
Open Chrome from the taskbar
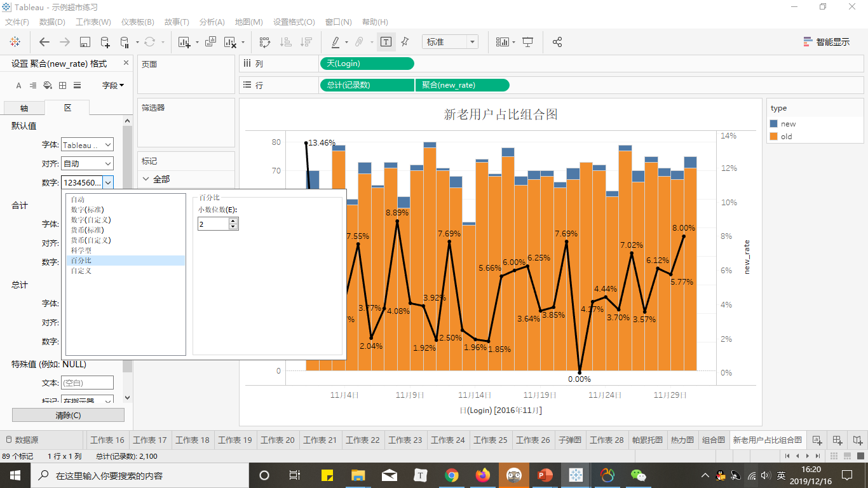[452, 475]
